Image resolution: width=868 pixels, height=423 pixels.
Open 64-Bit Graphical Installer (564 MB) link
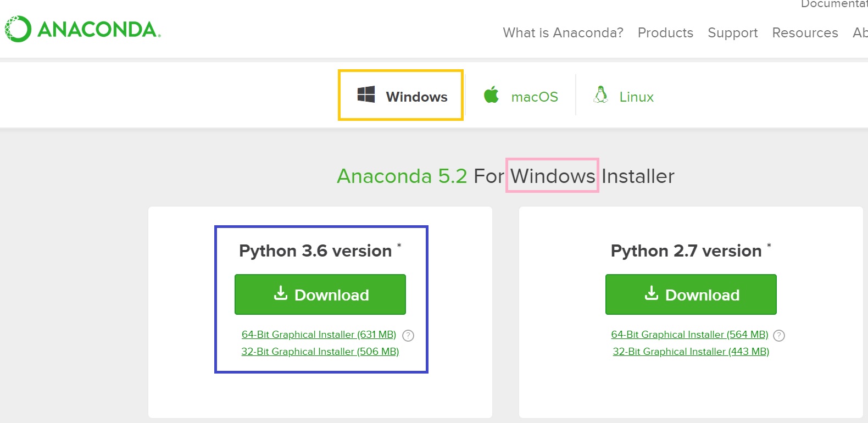click(689, 335)
